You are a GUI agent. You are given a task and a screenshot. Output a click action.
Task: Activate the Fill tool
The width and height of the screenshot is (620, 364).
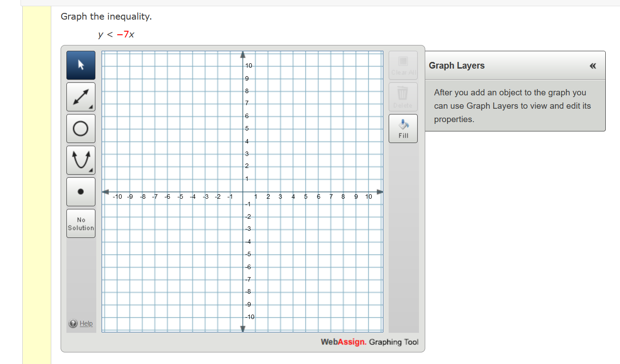pyautogui.click(x=403, y=128)
